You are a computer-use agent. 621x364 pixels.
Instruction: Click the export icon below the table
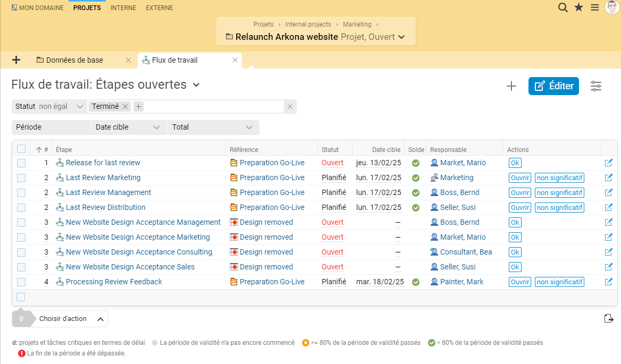(x=609, y=318)
